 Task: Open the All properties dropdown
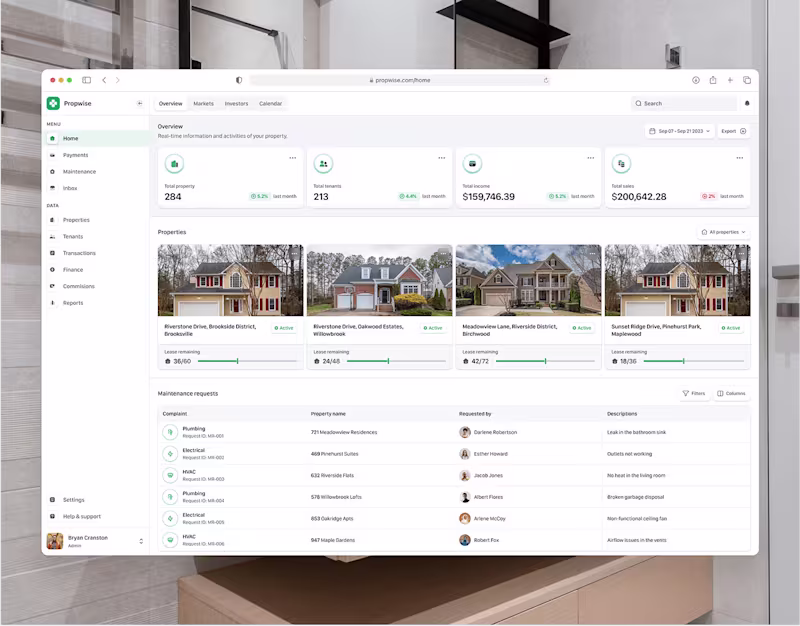pyautogui.click(x=723, y=231)
